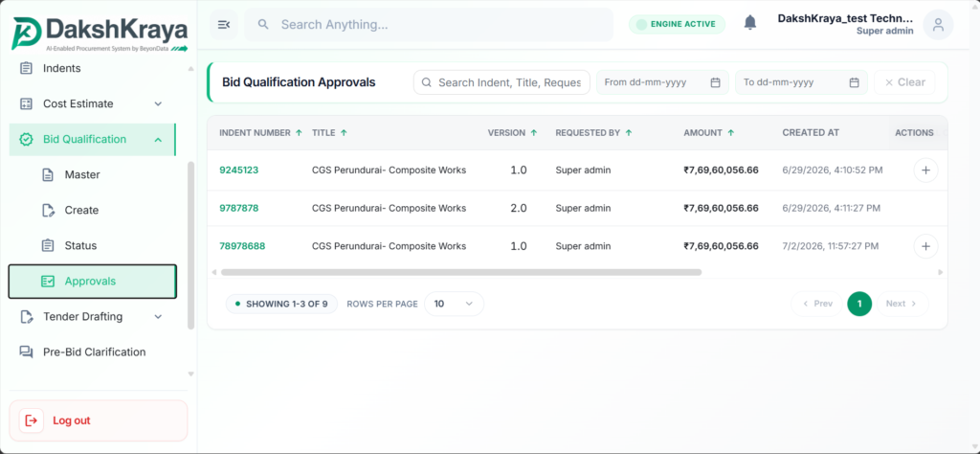Click the Created At column header
This screenshot has height=454, width=980.
coord(811,132)
